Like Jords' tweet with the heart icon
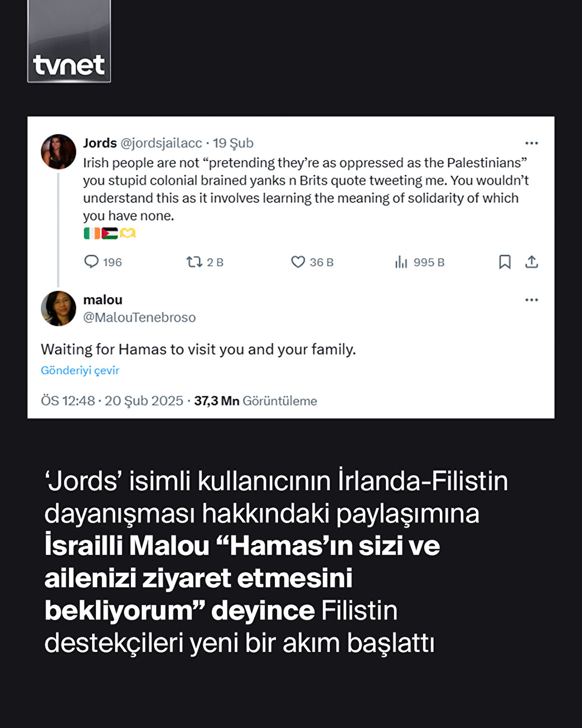 pos(298,262)
